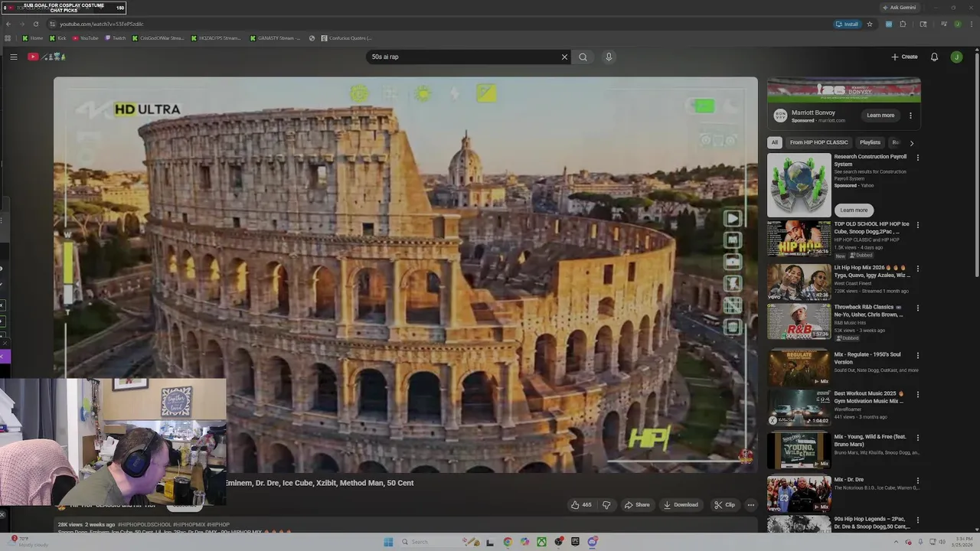
Task: Open the YouTube bookmark in bookmarks bar
Action: [86, 37]
